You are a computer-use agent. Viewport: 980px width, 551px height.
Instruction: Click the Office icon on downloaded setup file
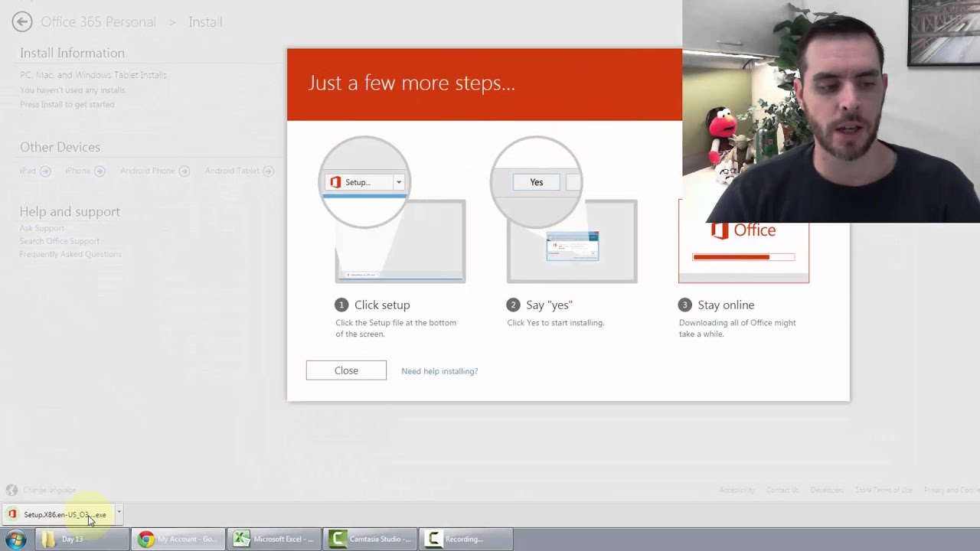pos(12,514)
